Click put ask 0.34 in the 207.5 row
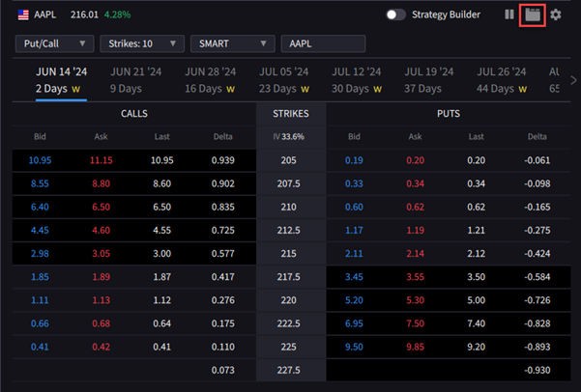This screenshot has width=581, height=392. pyautogui.click(x=415, y=183)
